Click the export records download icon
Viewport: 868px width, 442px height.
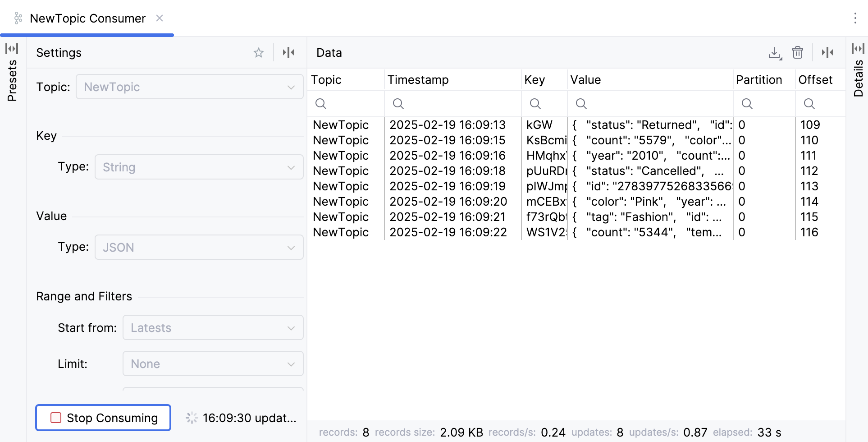(775, 53)
